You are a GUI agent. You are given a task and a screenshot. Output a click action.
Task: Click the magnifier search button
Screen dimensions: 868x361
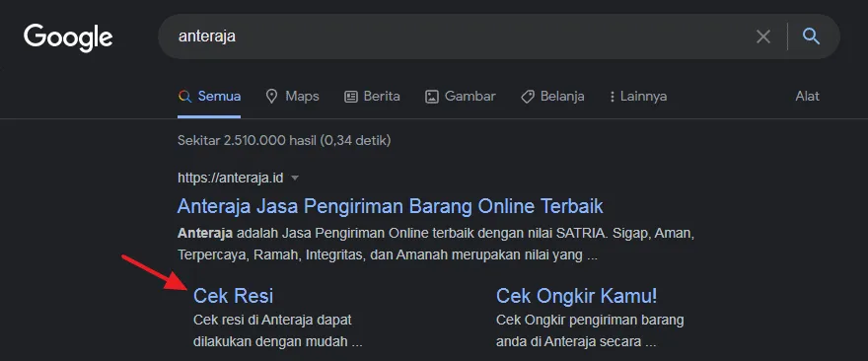[x=811, y=36]
